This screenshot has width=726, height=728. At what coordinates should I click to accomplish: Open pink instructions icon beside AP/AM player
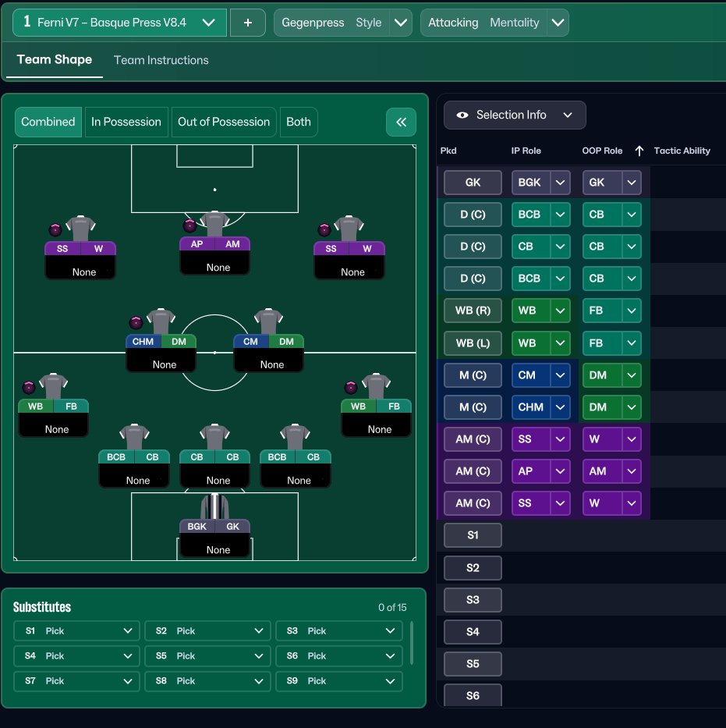click(189, 226)
